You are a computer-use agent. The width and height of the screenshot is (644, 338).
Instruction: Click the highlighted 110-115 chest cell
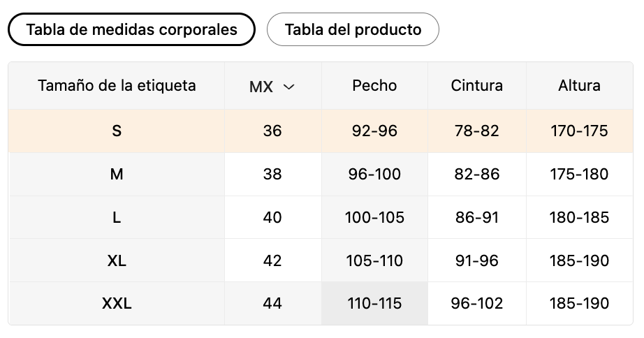(374, 304)
